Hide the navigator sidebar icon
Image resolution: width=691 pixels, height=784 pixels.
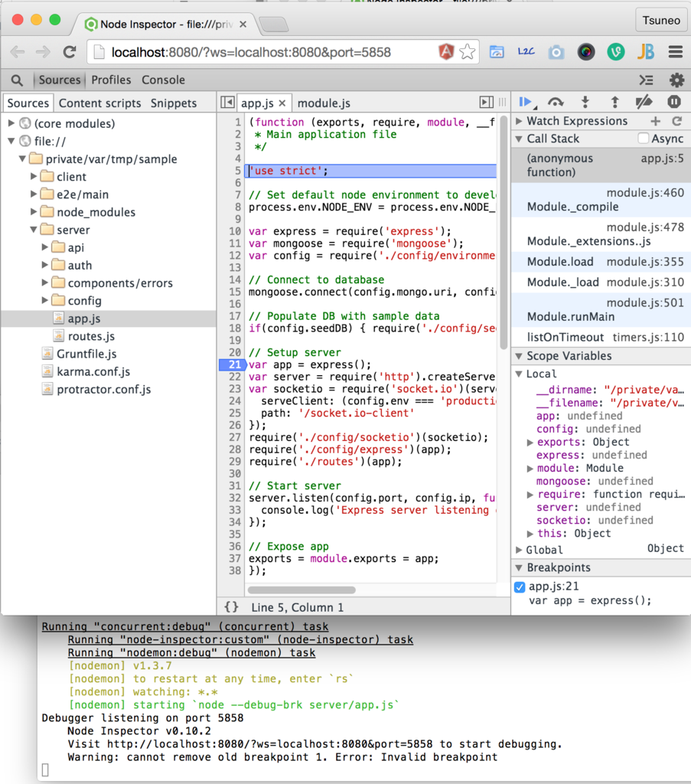[x=227, y=103]
